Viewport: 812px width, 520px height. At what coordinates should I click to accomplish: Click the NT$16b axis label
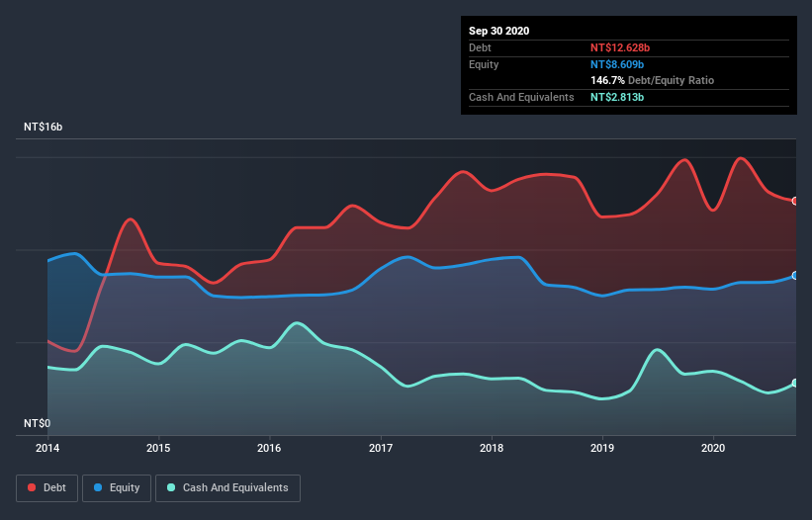tap(43, 127)
